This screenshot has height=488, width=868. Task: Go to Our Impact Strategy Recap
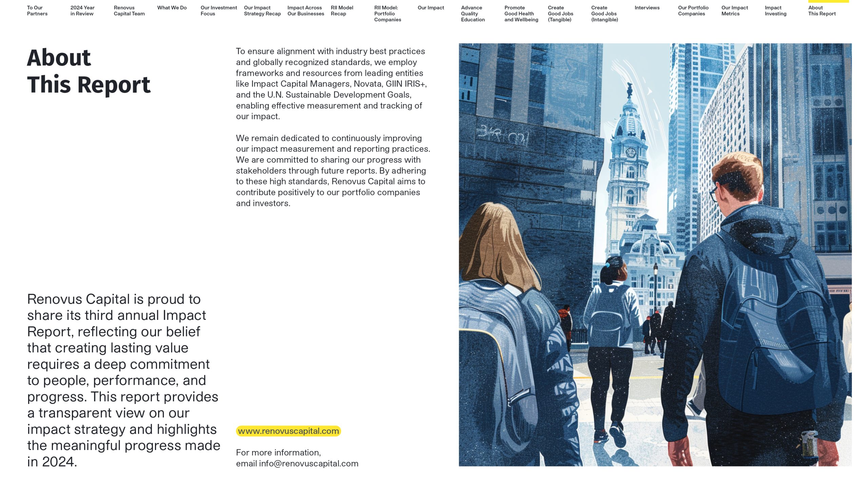[262, 11]
